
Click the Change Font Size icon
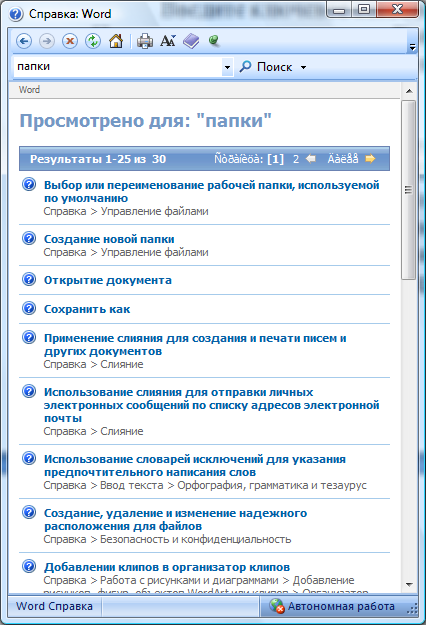click(168, 41)
